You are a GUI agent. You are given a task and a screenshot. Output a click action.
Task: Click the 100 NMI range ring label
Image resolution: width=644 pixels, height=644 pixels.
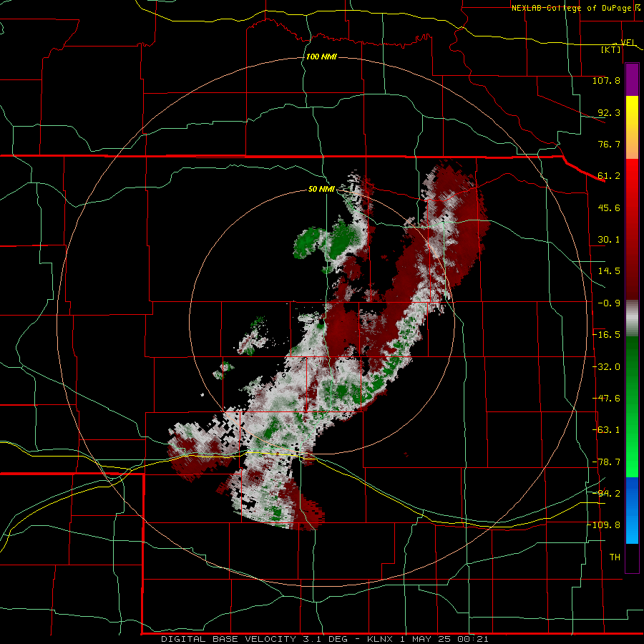(321, 57)
